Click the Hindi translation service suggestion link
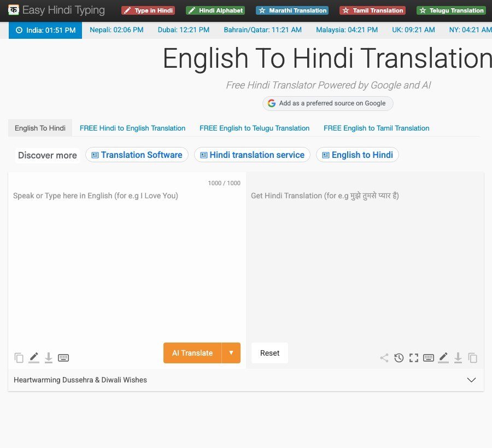The image size is (492, 448). pos(252,155)
